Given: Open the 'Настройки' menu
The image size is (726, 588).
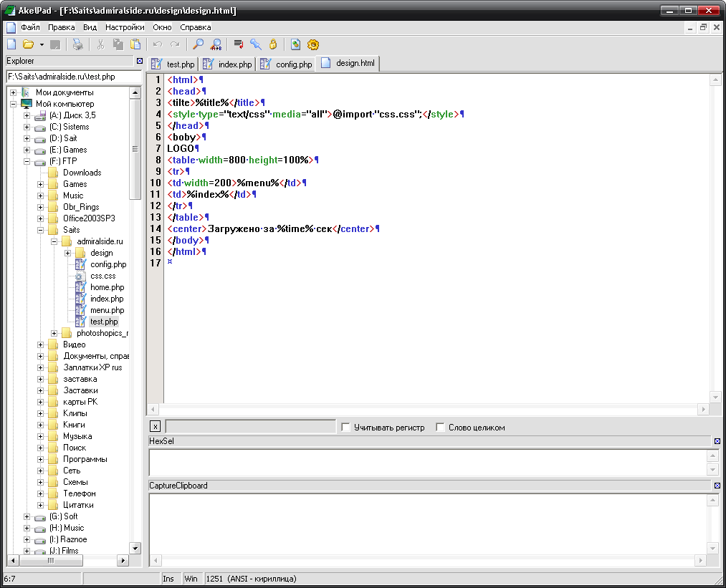Looking at the screenshot, I should (124, 27).
